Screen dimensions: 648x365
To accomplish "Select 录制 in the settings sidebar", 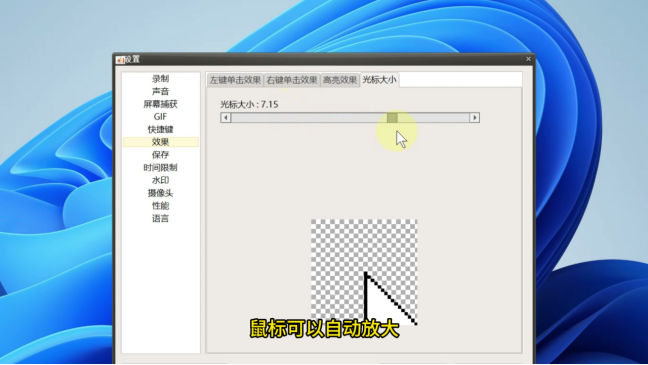I will pos(160,79).
